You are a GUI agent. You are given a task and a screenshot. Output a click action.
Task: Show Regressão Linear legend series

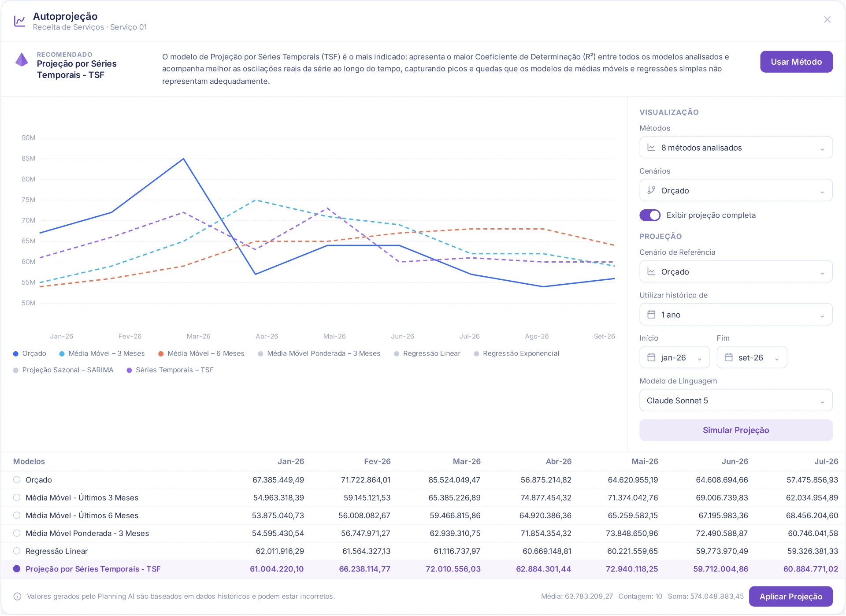pyautogui.click(x=427, y=353)
